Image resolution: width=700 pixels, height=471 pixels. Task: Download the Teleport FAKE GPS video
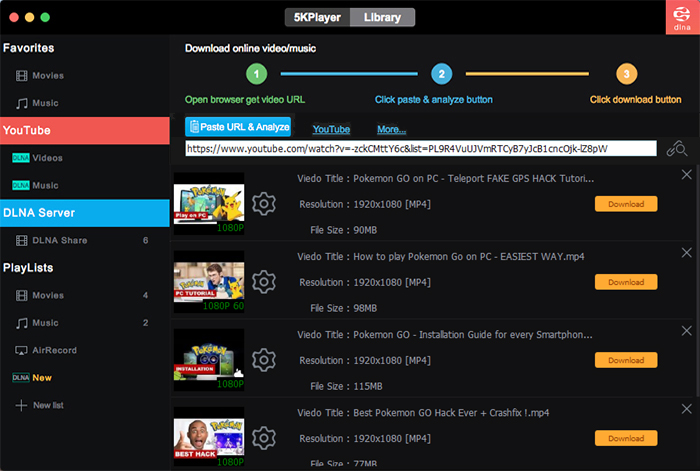coord(626,204)
